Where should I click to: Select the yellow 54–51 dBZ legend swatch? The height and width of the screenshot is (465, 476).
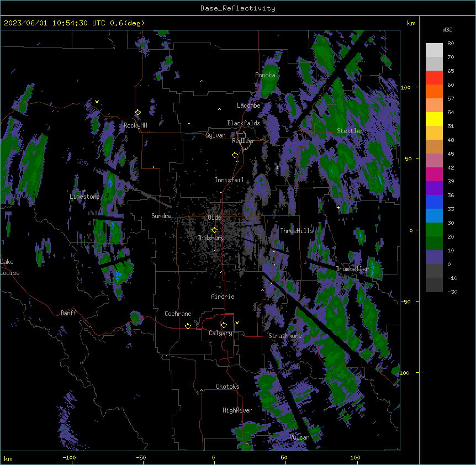[434, 119]
